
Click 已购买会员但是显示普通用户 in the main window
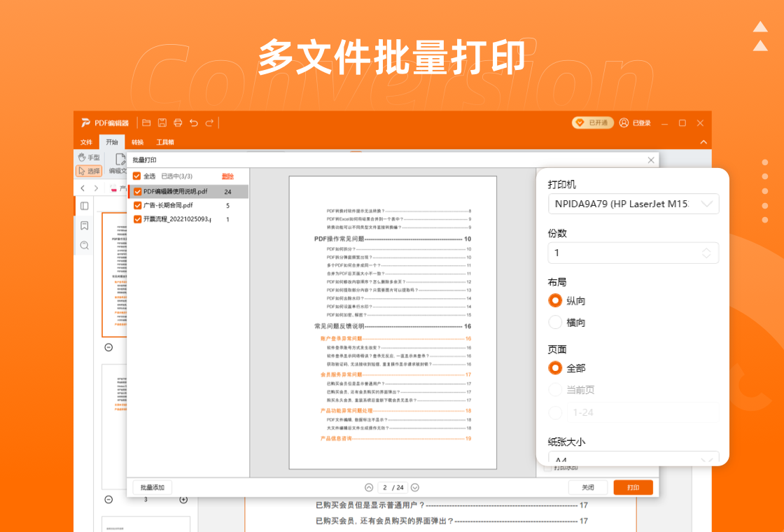click(x=370, y=505)
